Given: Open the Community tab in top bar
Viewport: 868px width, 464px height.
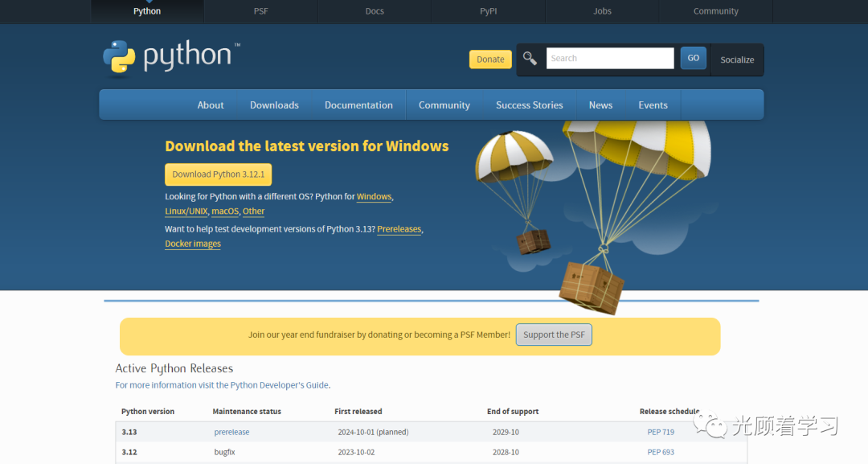Looking at the screenshot, I should (x=716, y=11).
